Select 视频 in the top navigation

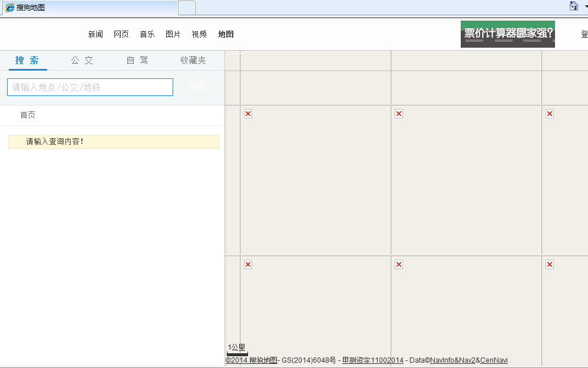click(x=199, y=34)
